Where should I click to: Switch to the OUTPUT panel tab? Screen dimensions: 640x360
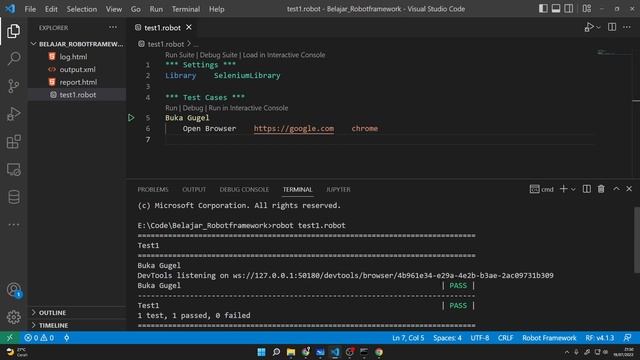pyautogui.click(x=194, y=189)
